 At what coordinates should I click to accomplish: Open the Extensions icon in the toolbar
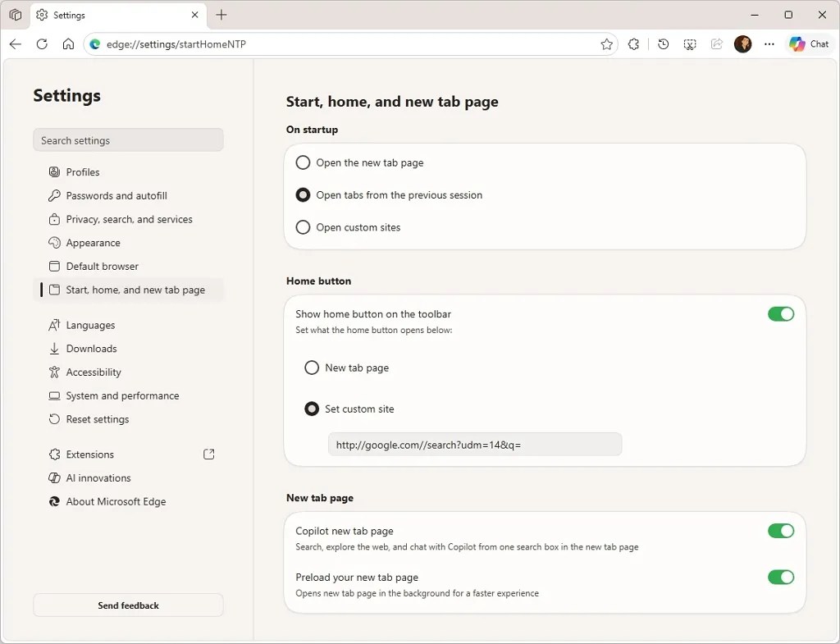(633, 43)
